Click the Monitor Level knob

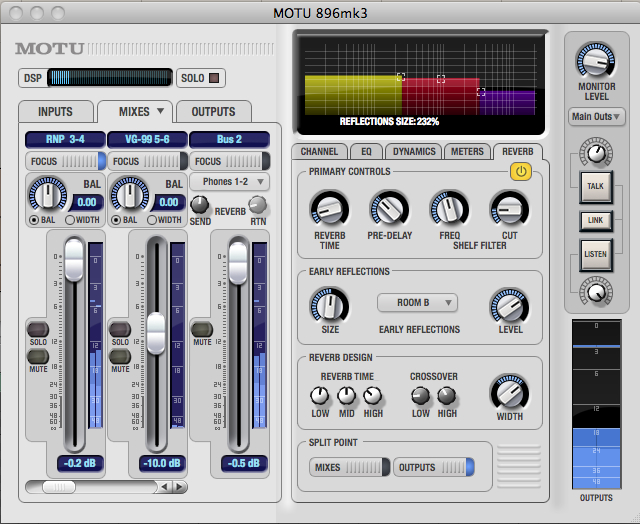[596, 60]
